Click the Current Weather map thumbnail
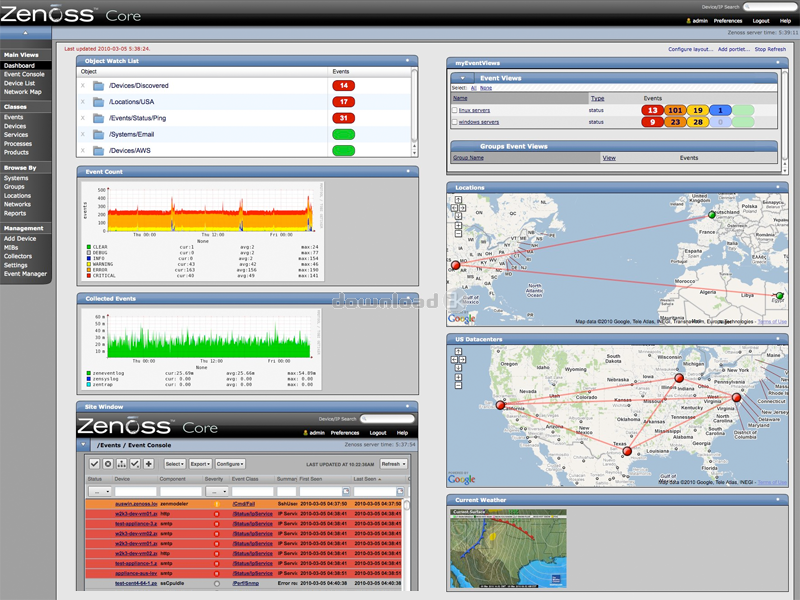Viewport: 800px width, 600px height. click(508, 548)
